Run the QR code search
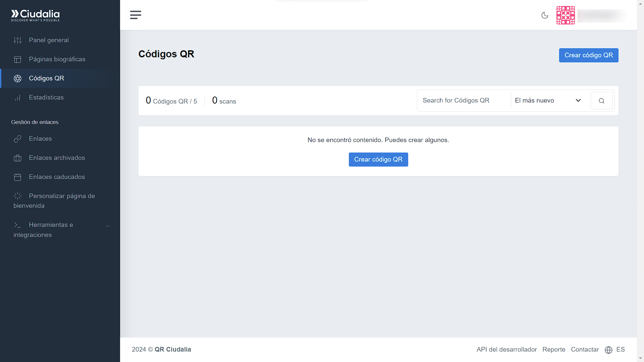Viewport: 644px width, 362px height. pyautogui.click(x=601, y=100)
